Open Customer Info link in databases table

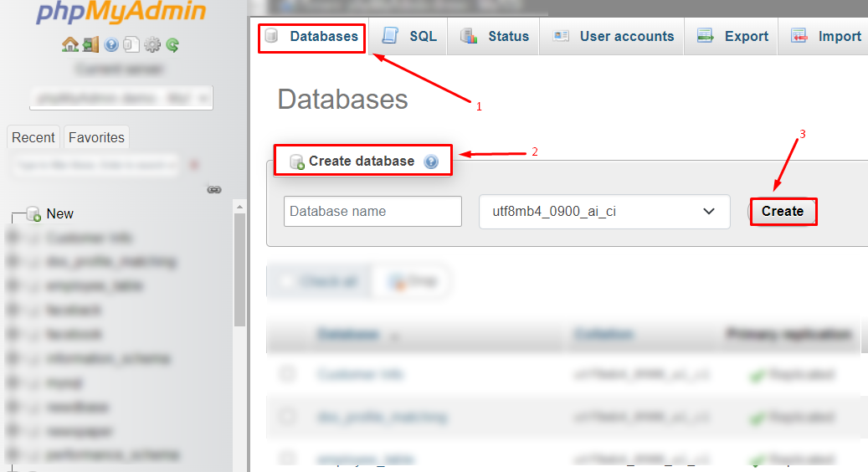[361, 375]
